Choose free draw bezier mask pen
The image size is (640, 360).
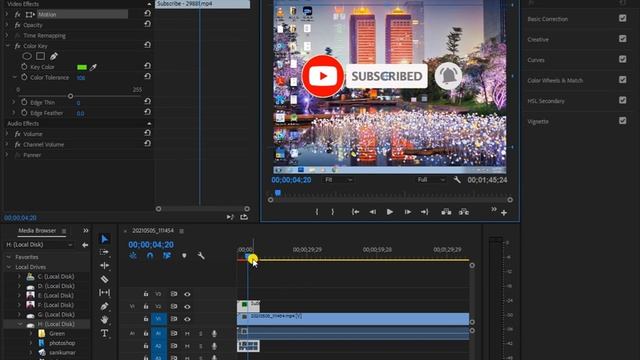53,56
